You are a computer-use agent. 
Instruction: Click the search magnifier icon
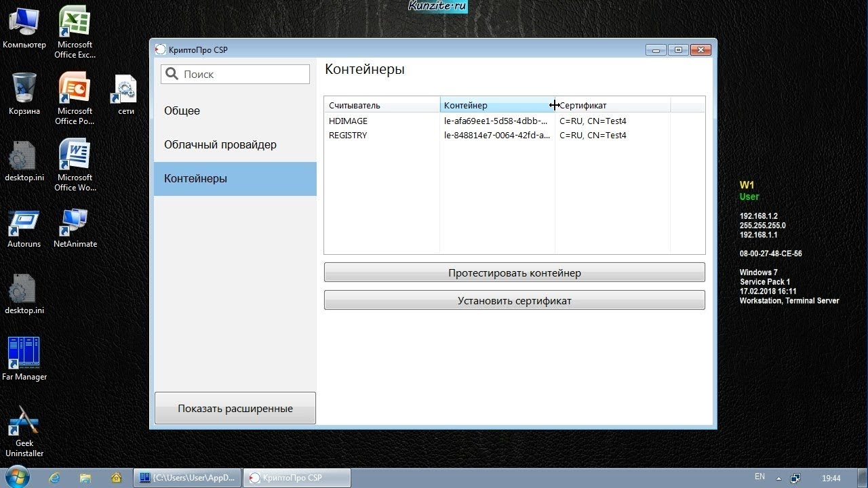pyautogui.click(x=172, y=74)
